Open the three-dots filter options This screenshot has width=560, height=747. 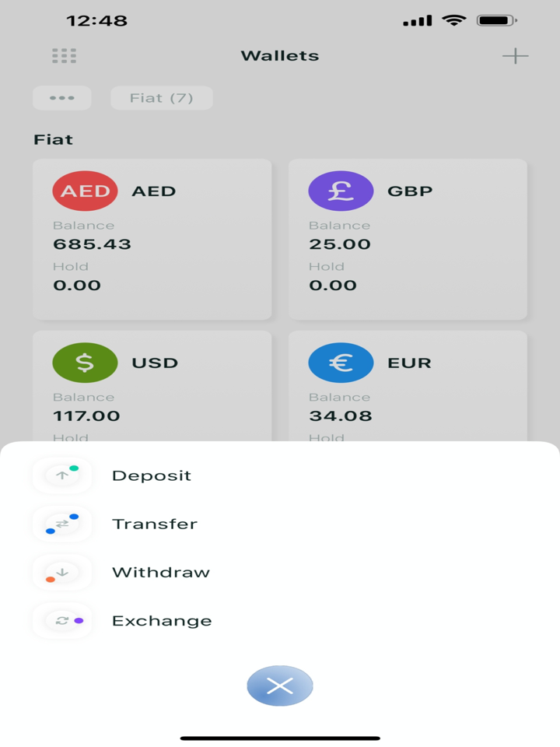click(62, 98)
